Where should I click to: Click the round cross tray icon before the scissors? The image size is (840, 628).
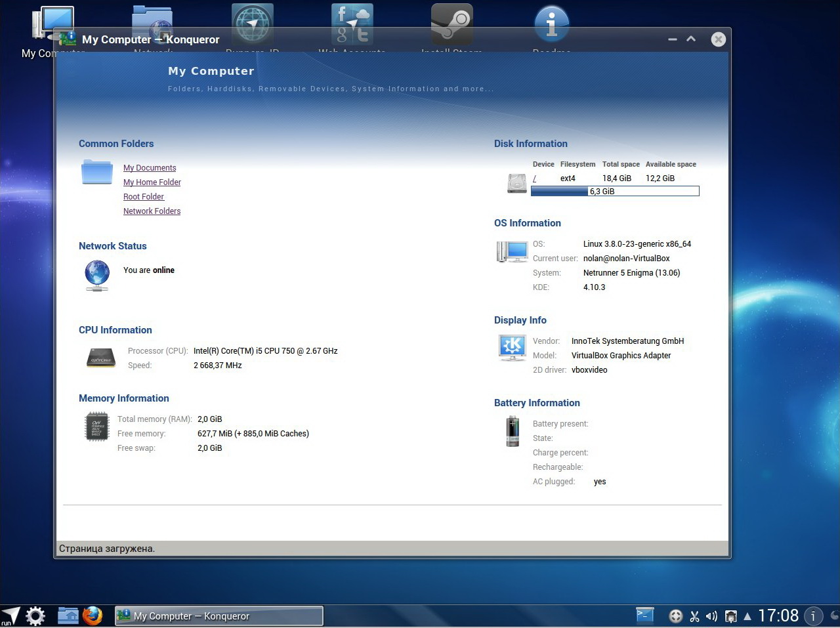coord(675,616)
